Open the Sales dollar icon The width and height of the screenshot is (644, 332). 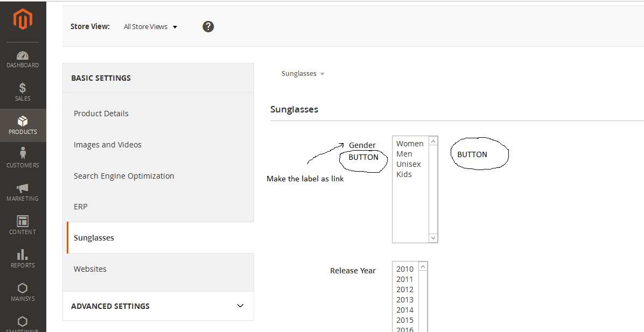click(x=23, y=88)
